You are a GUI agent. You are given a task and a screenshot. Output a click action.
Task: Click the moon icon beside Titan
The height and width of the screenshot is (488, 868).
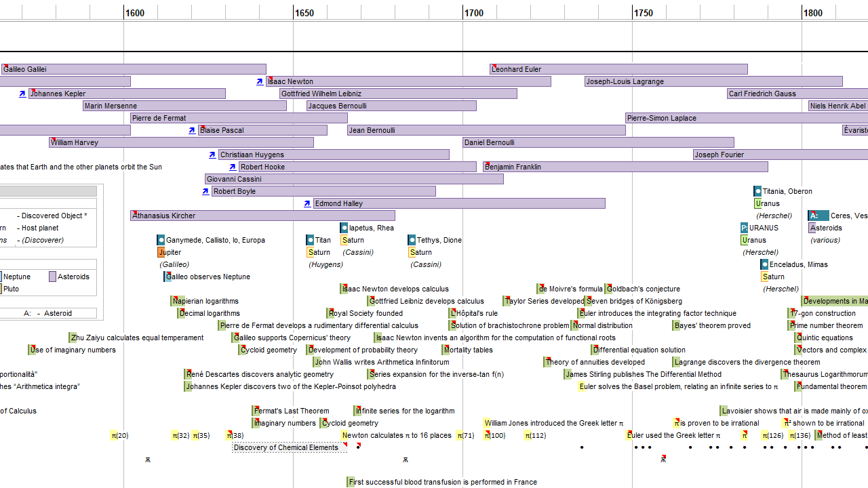coord(310,240)
